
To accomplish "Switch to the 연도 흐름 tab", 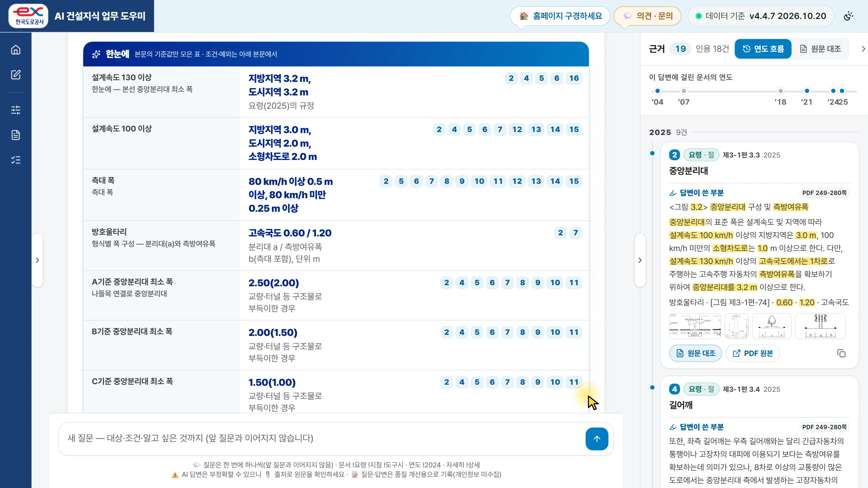I will pyautogui.click(x=763, y=49).
